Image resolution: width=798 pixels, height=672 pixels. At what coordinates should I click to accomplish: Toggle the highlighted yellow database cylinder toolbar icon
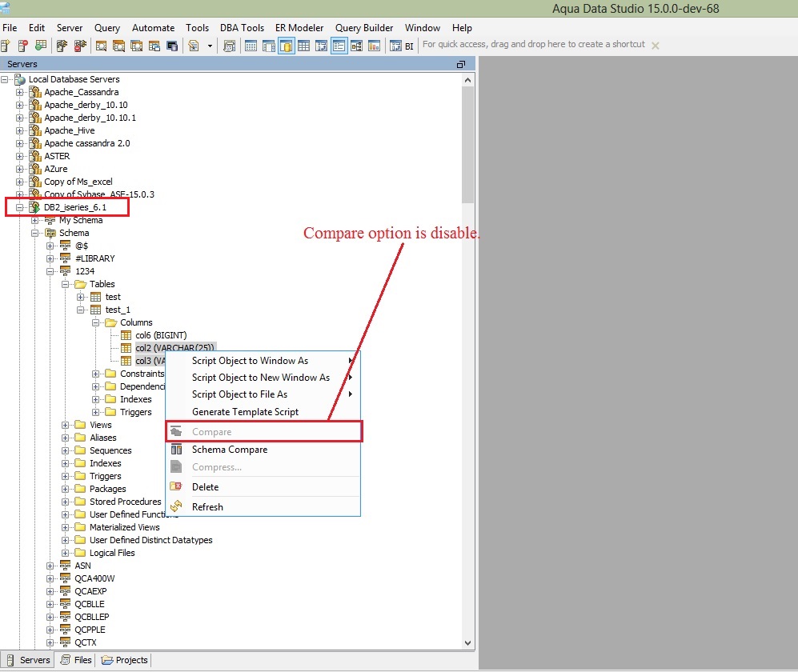[x=287, y=46]
